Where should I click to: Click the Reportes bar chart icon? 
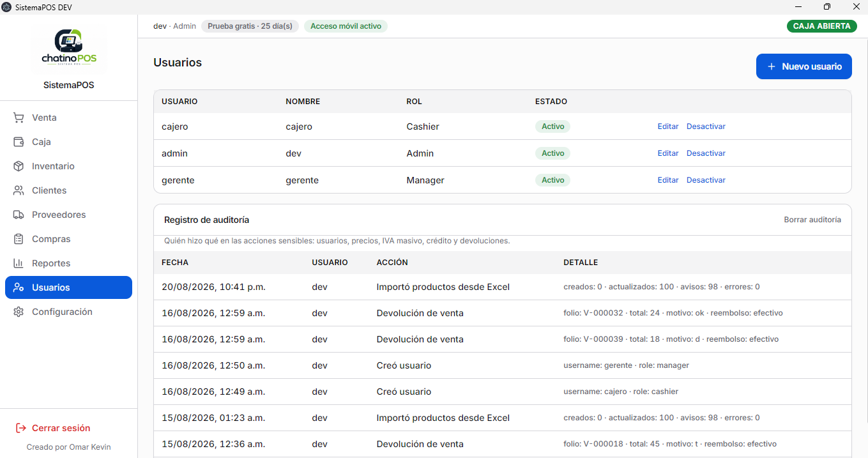click(19, 263)
